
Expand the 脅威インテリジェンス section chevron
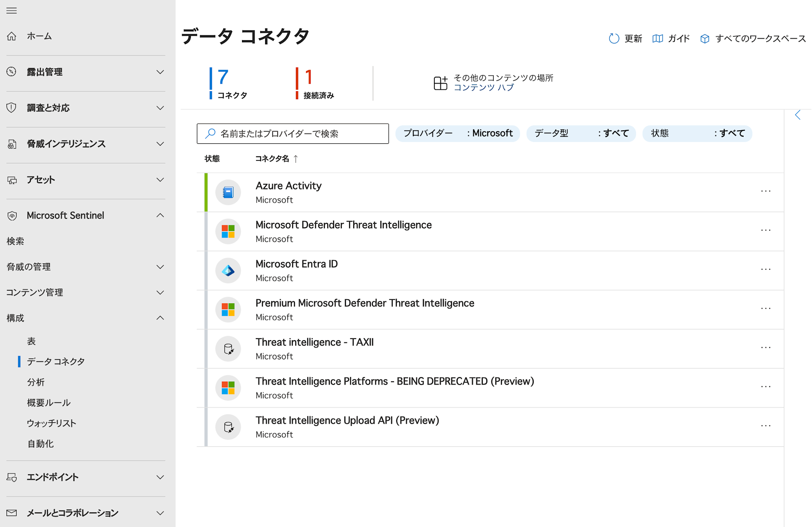pyautogui.click(x=160, y=144)
